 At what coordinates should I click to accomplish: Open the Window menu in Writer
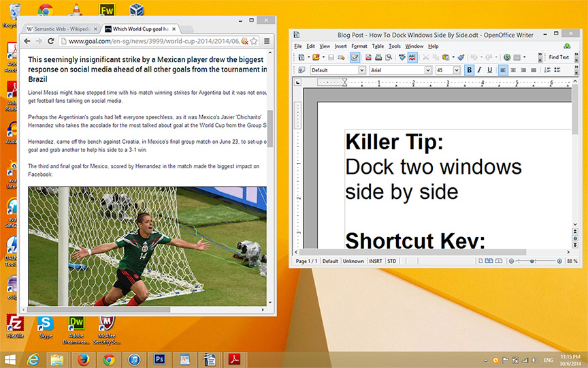(x=414, y=46)
